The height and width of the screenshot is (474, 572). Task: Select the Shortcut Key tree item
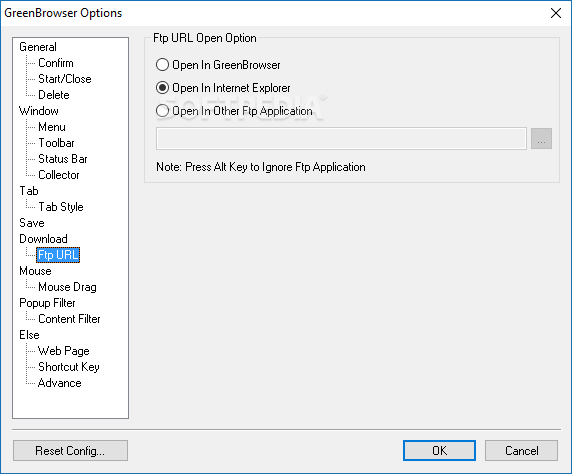pos(69,367)
